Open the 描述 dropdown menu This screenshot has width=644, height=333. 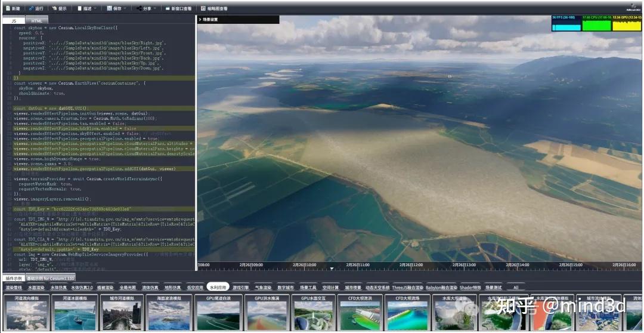[x=87, y=9]
